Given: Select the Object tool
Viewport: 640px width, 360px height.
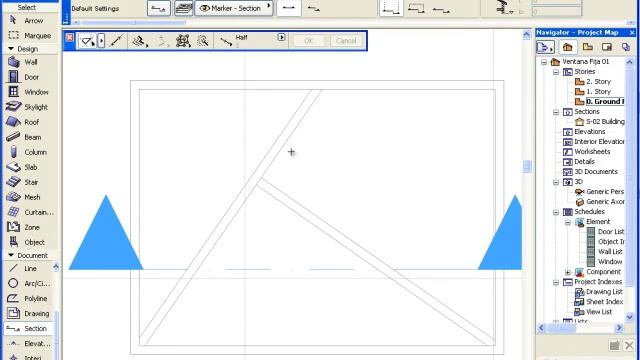Looking at the screenshot, I should (26, 242).
